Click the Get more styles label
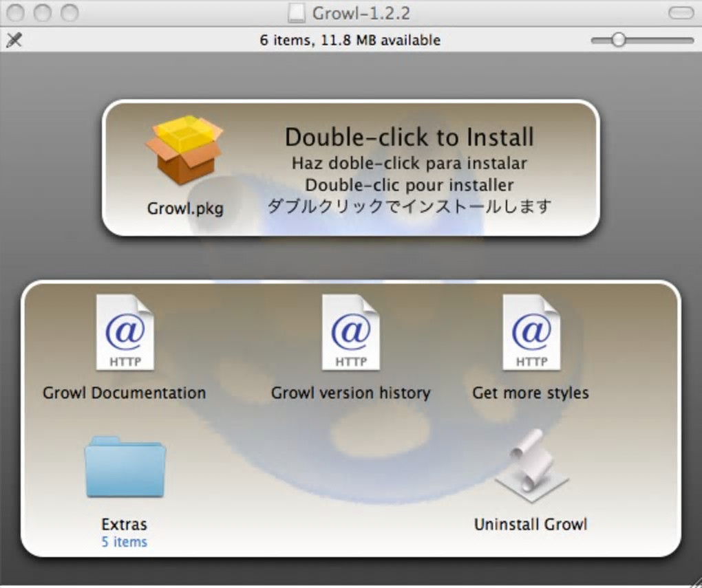The height and width of the screenshot is (588, 702). [531, 393]
